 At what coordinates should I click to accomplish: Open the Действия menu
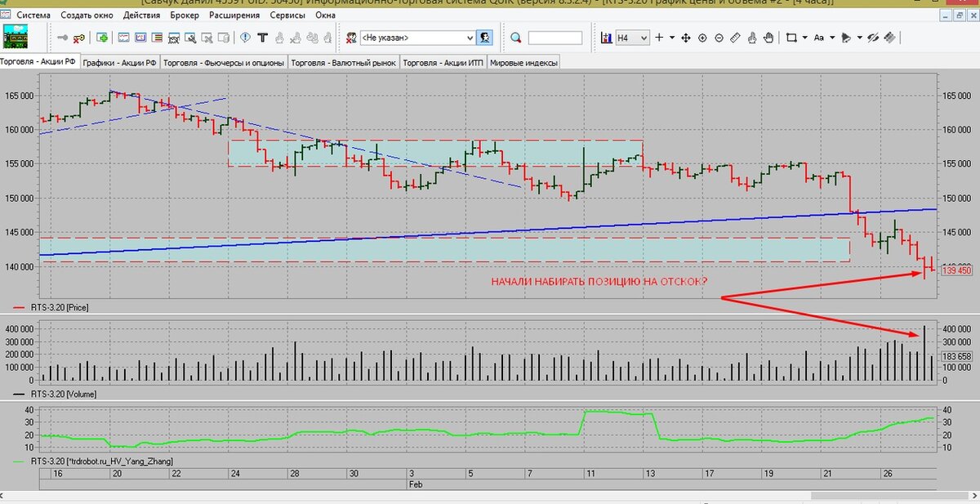coord(142,16)
